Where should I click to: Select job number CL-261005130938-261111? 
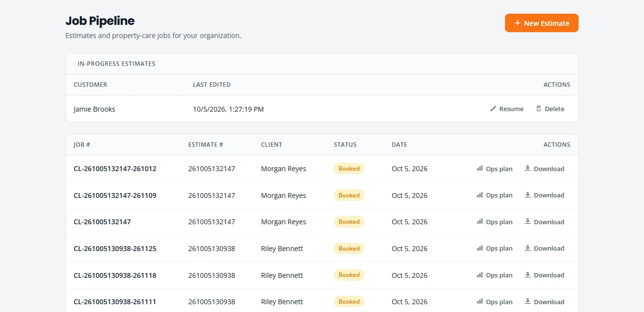click(x=115, y=302)
